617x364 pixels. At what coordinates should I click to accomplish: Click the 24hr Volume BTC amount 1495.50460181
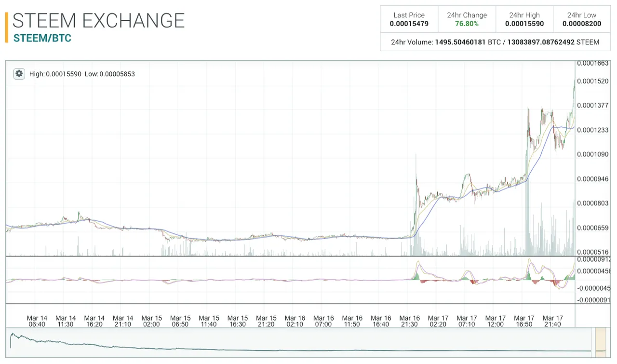(x=460, y=42)
